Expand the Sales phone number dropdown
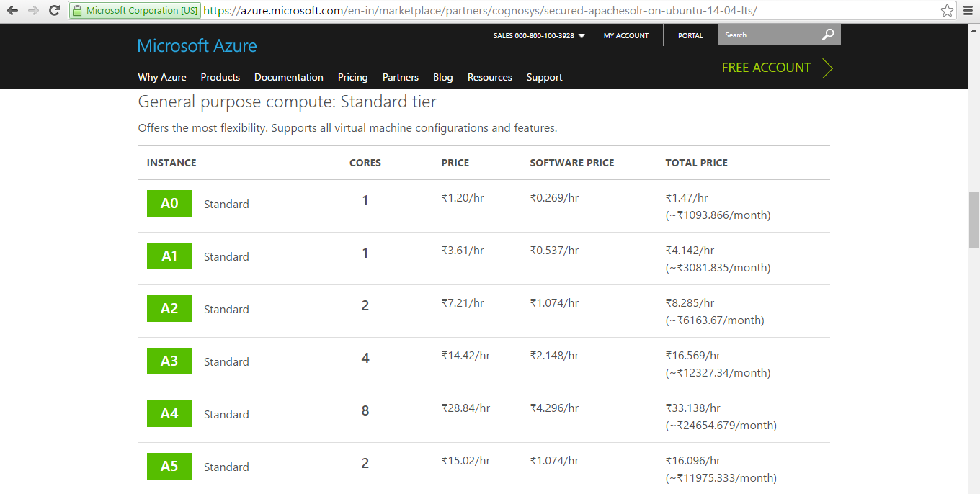Viewport: 980px width, 494px height. pyautogui.click(x=582, y=36)
